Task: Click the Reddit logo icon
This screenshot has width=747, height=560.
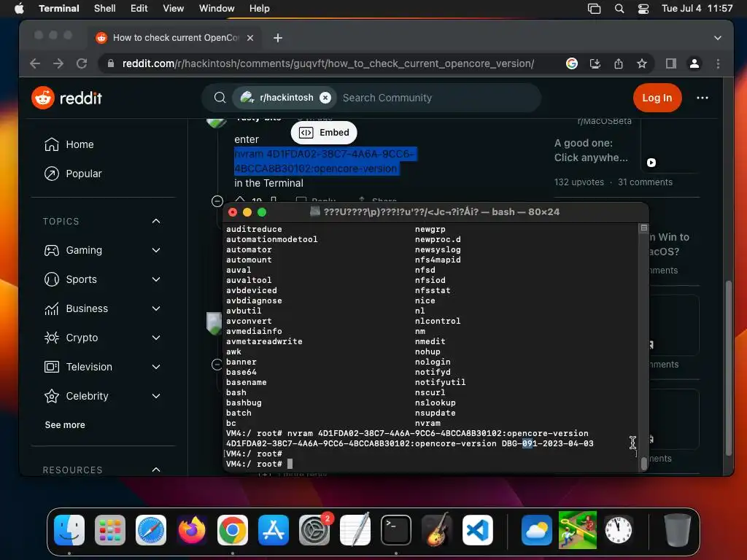Action: pyautogui.click(x=43, y=98)
